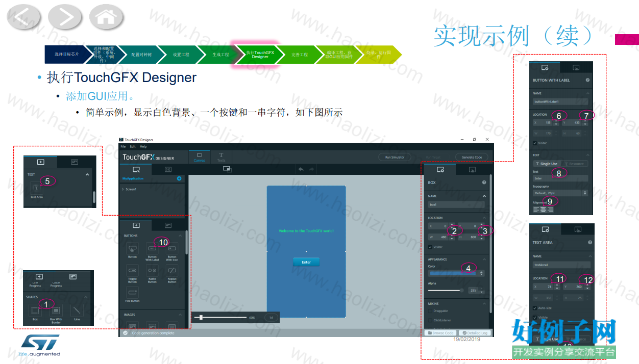The width and height of the screenshot is (639, 364).
Task: Click the overlapping-windows icon in the canvas toolbar
Action: (227, 169)
